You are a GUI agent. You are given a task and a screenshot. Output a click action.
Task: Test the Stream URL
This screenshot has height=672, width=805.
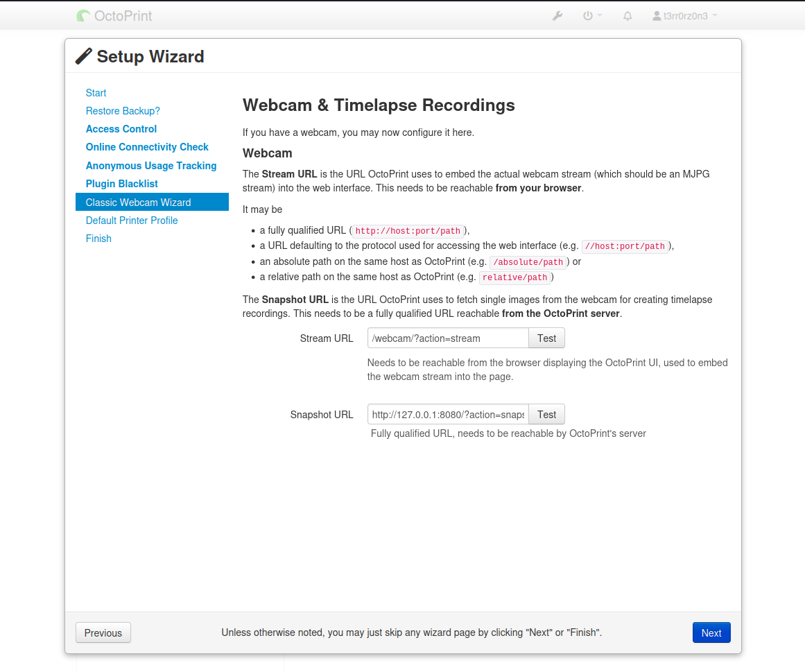(546, 338)
